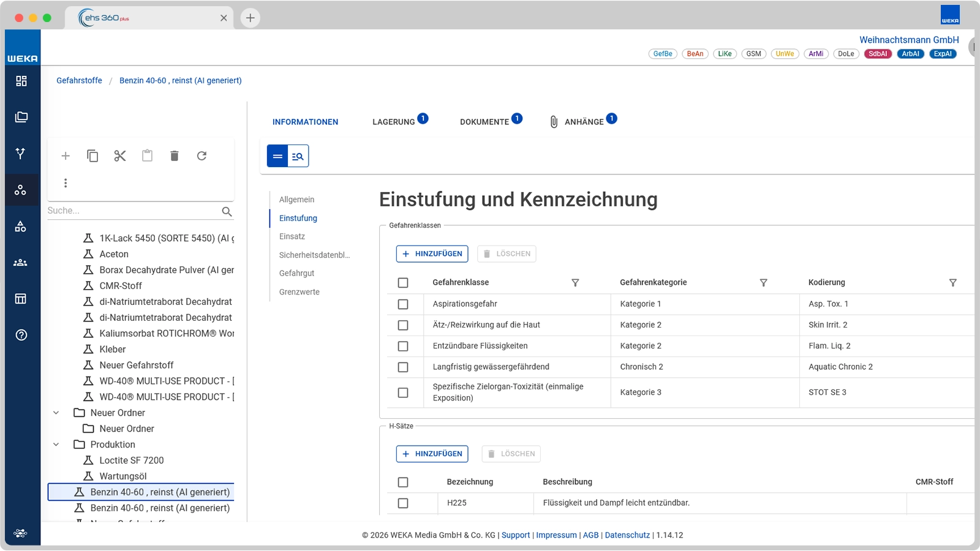Check the Entzündbare Flüssigkeiten row

pos(403,346)
